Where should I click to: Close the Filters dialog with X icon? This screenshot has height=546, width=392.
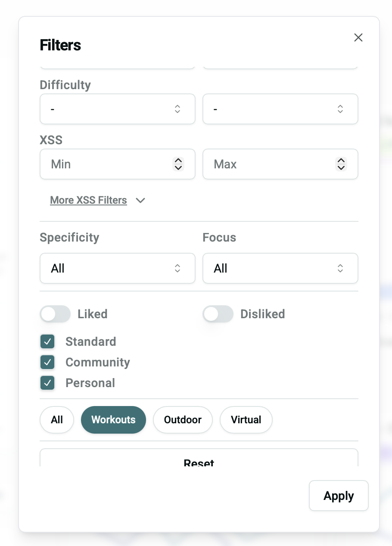[358, 37]
